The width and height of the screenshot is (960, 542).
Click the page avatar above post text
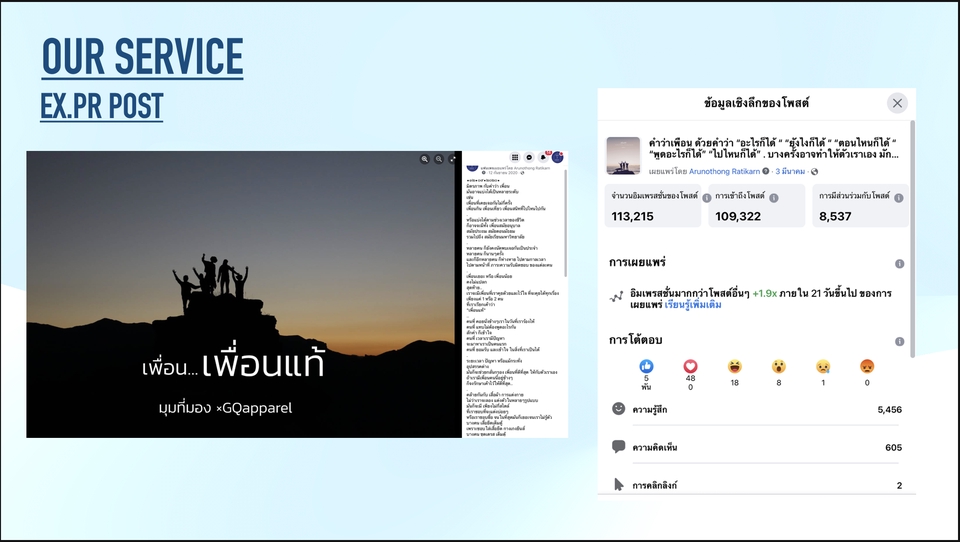pyautogui.click(x=472, y=168)
